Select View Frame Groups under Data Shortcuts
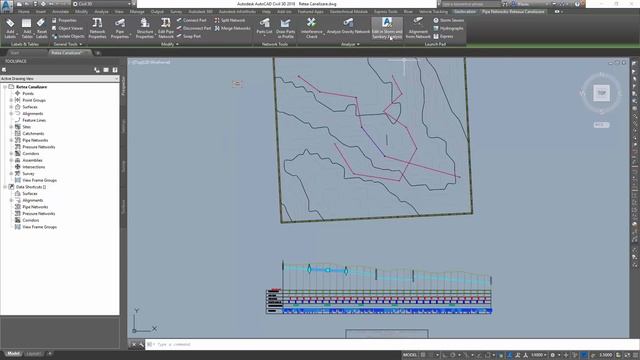The image size is (640, 360). (x=39, y=227)
